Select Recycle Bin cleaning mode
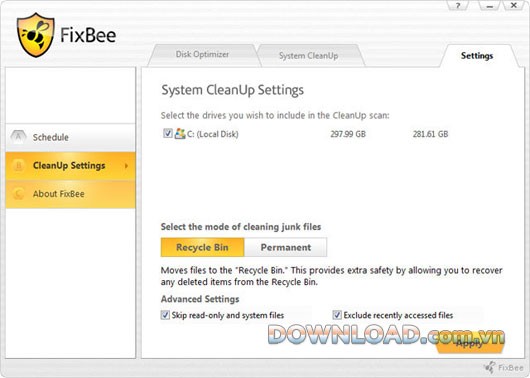 [202, 247]
